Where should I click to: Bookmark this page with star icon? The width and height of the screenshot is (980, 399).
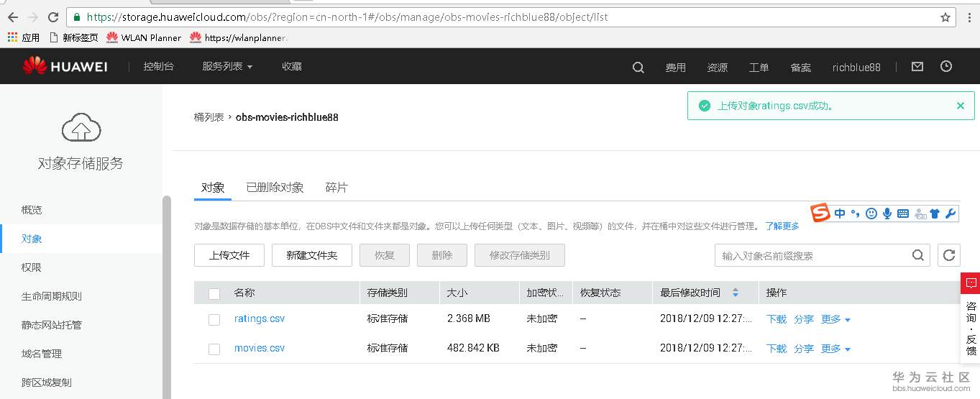point(945,17)
